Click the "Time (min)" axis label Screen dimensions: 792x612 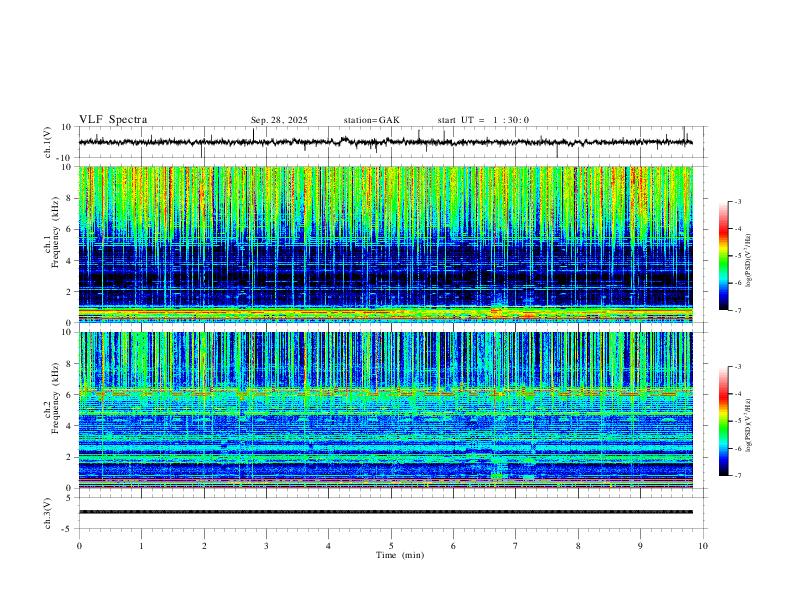(400, 555)
